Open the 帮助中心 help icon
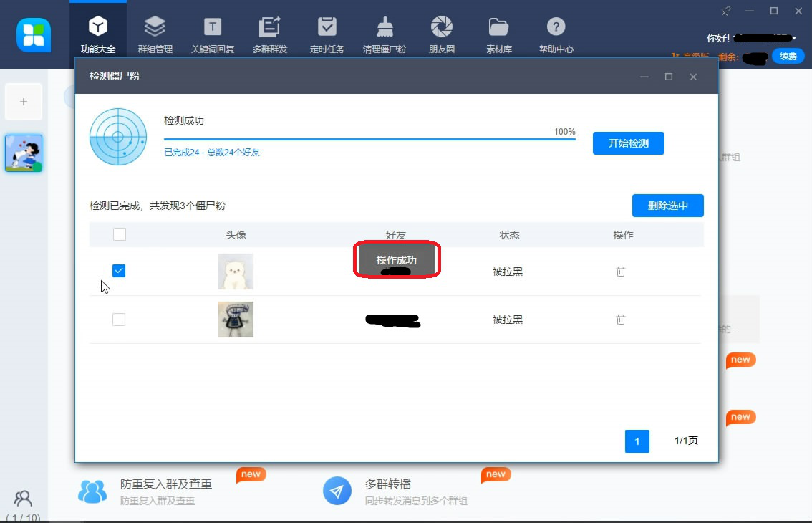812x523 pixels. click(x=556, y=27)
